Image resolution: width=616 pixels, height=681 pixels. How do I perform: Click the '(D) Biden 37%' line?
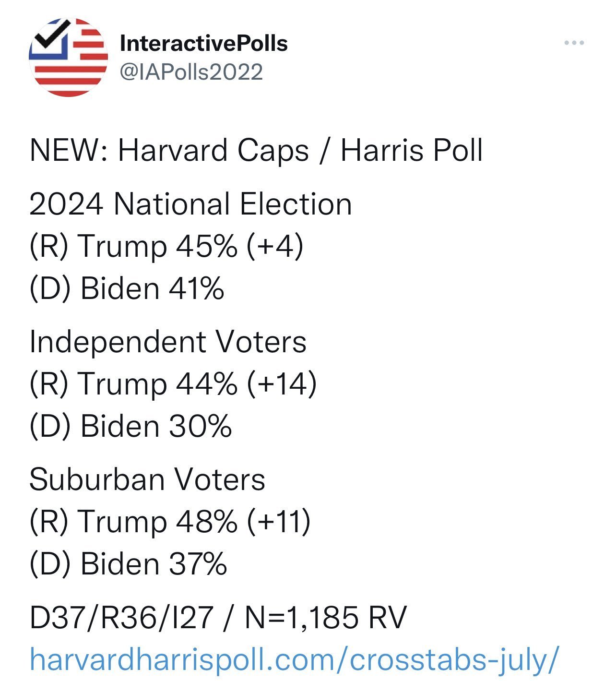[x=128, y=563]
